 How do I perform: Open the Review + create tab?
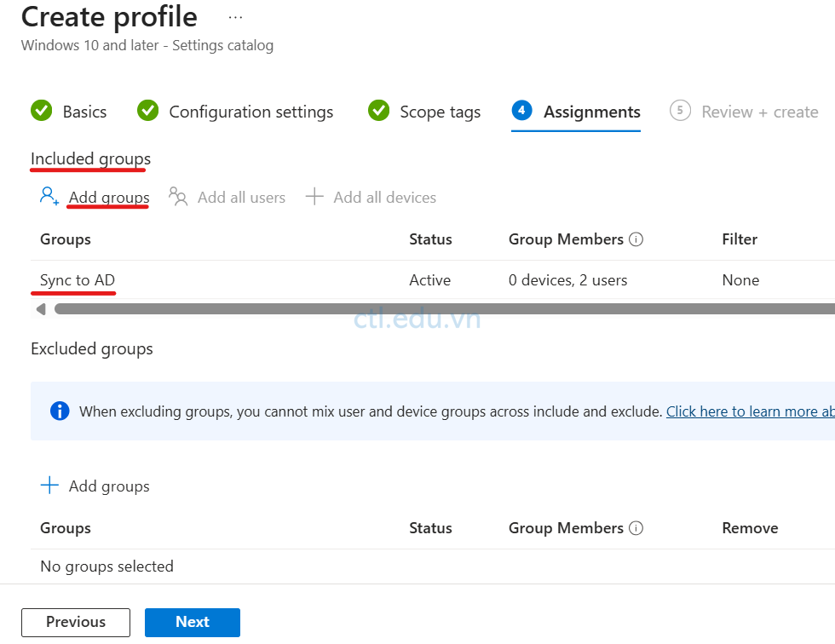(x=744, y=112)
